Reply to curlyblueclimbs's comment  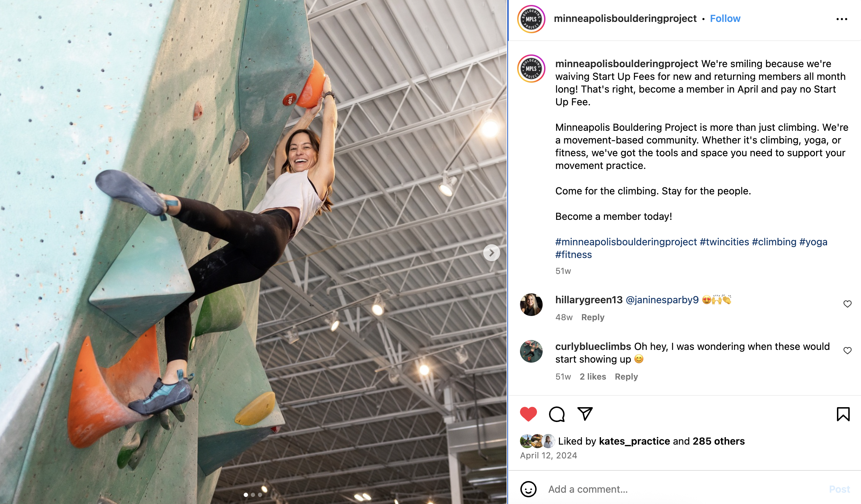coord(626,377)
